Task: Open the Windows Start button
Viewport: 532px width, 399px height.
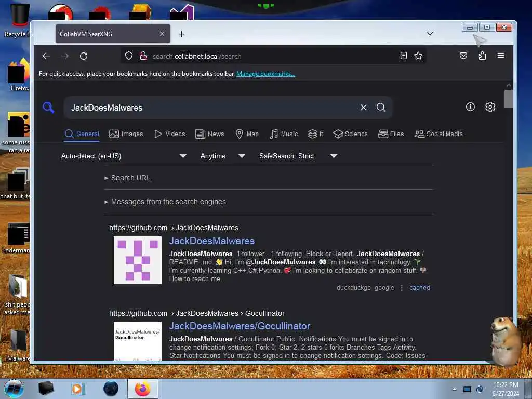Action: 14,389
